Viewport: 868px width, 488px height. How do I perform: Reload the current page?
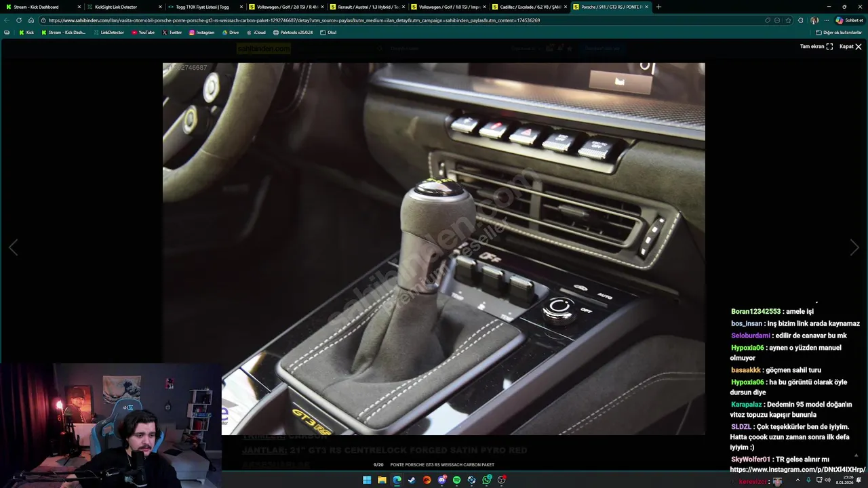pos(19,20)
